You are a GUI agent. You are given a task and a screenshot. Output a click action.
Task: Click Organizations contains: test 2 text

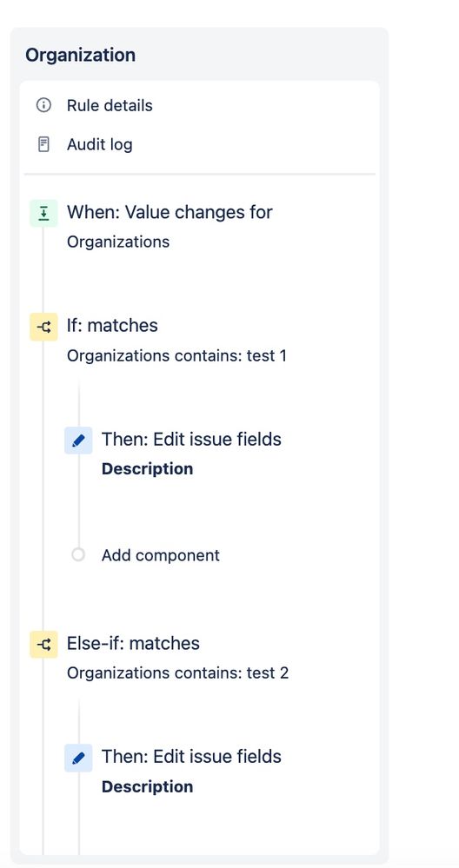pos(177,673)
